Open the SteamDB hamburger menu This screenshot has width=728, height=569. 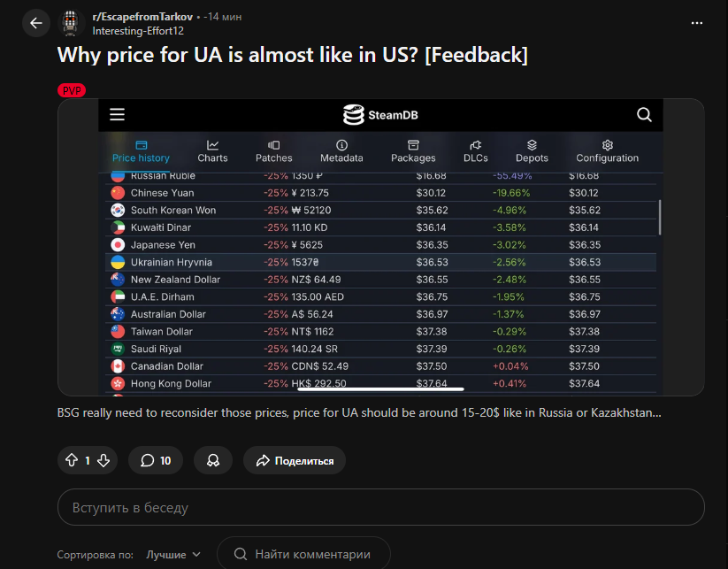click(x=118, y=114)
